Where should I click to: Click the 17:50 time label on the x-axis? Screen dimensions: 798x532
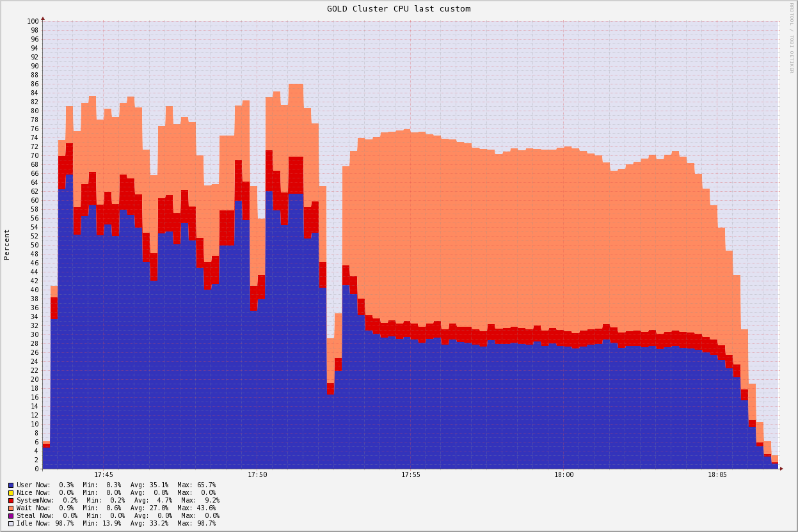tap(257, 475)
